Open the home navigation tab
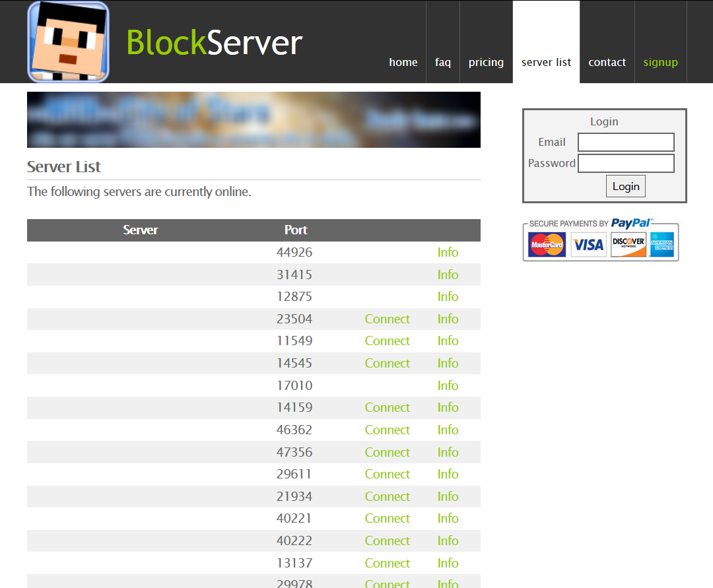 403,62
